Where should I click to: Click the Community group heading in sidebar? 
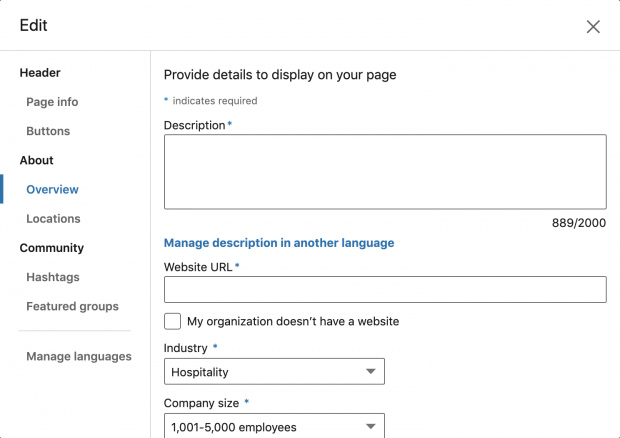coord(52,248)
